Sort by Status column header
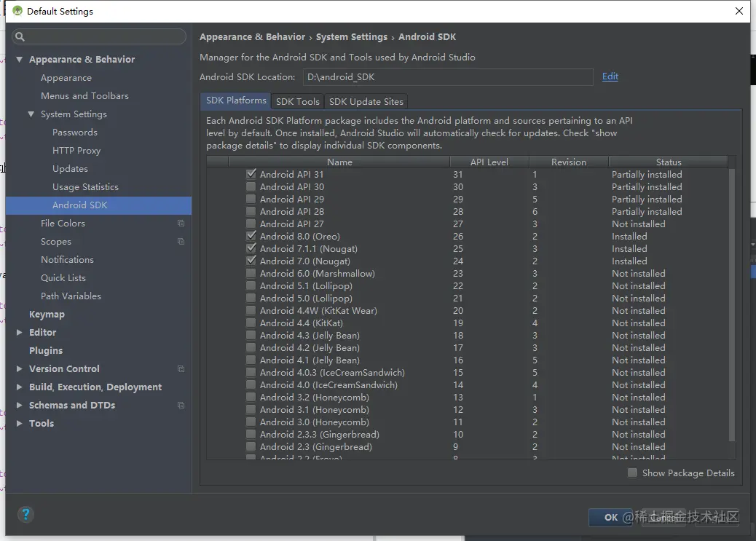756x541 pixels. coord(669,162)
